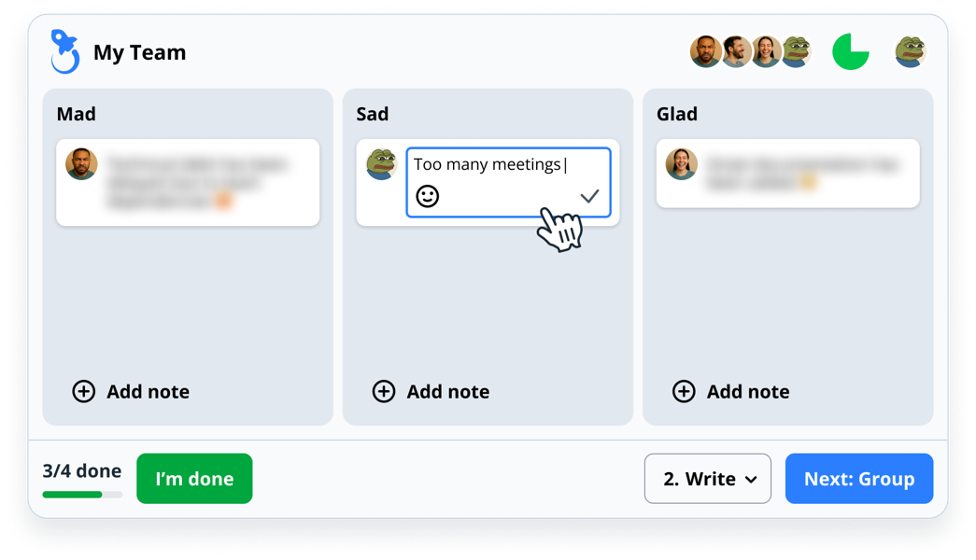The width and height of the screenshot is (976, 560).
Task: Select the first participant avatar in header
Action: [x=706, y=51]
